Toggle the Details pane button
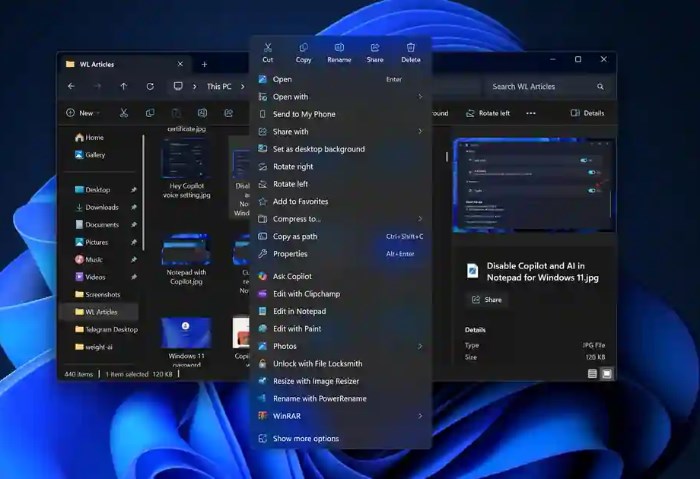 [587, 113]
